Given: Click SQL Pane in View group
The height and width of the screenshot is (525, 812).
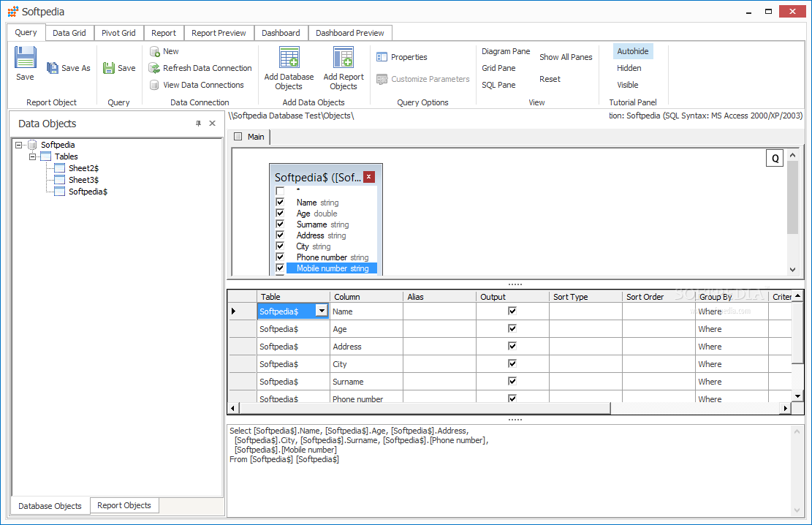Looking at the screenshot, I should click(498, 85).
